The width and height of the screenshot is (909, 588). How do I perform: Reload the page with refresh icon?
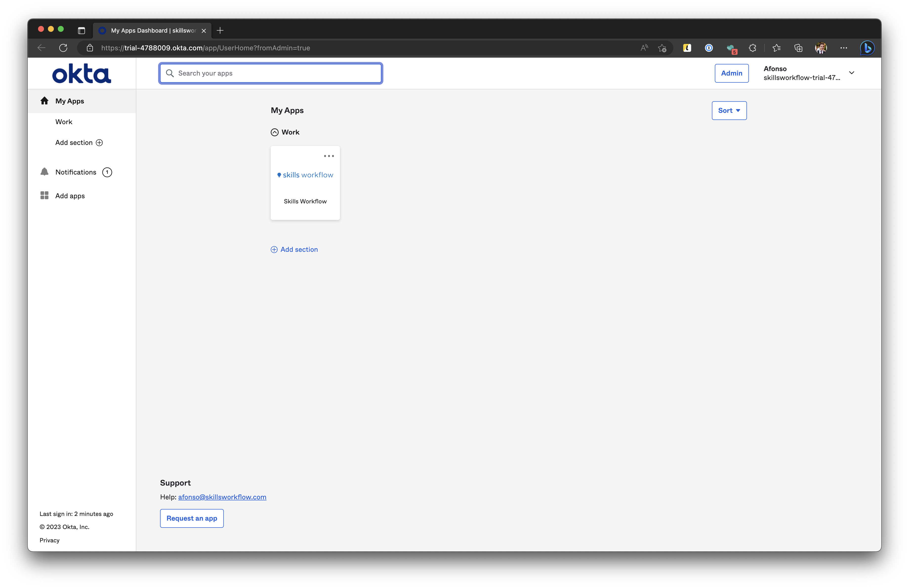tap(63, 48)
